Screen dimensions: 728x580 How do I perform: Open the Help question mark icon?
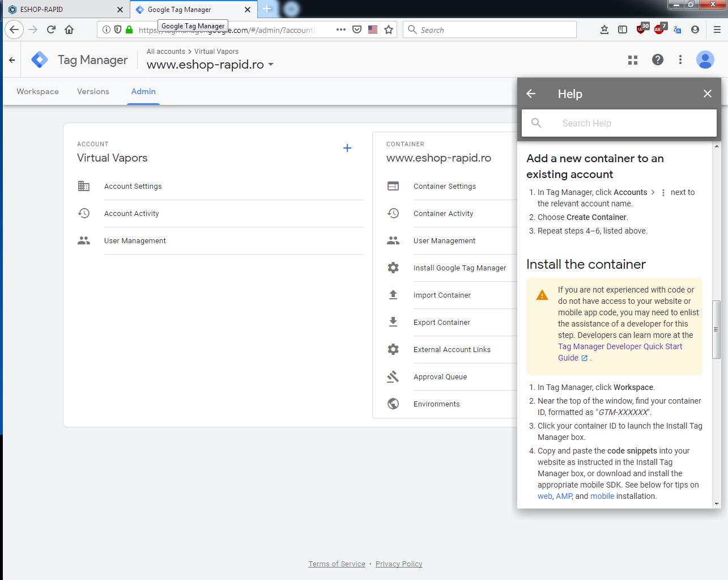pyautogui.click(x=658, y=60)
